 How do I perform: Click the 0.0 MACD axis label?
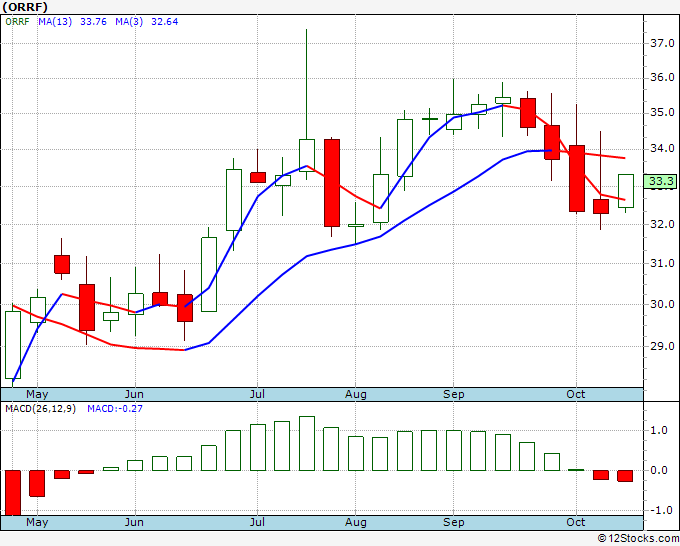[x=659, y=470]
